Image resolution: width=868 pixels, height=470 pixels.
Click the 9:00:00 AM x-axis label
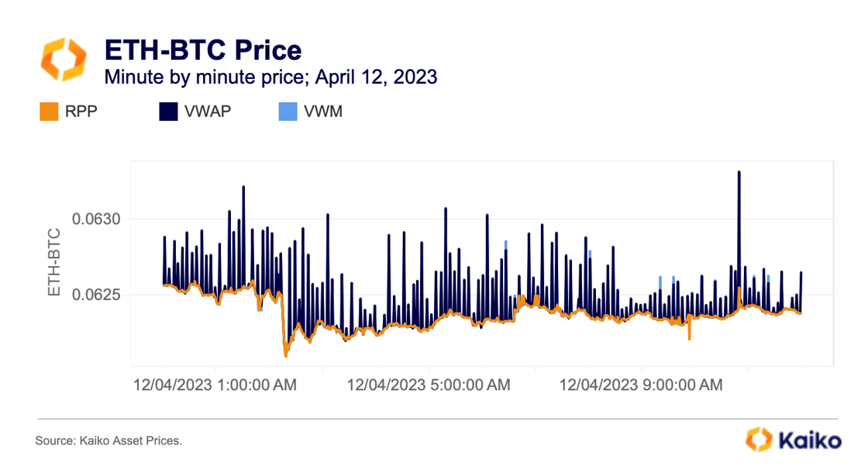[x=641, y=385]
